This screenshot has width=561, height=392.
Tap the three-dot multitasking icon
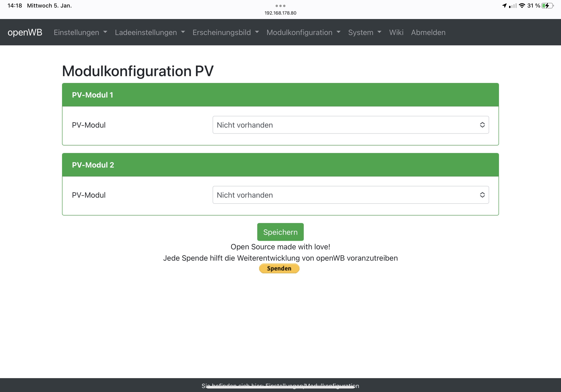coord(280,6)
